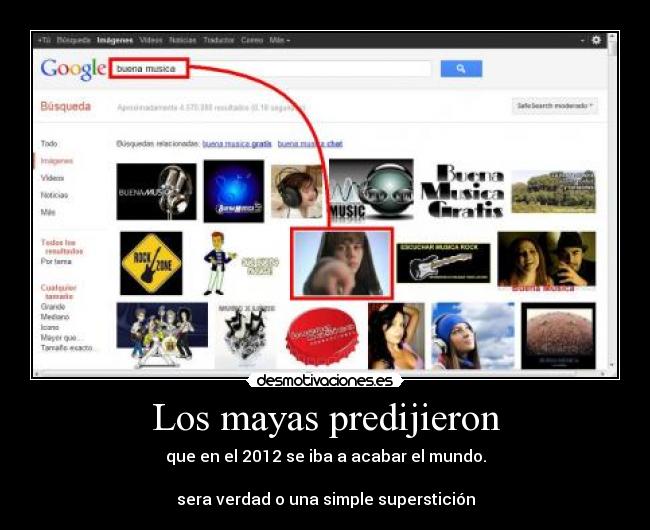
Task: Choose 'Cualquier tamaño' size filter
Action: (58, 292)
